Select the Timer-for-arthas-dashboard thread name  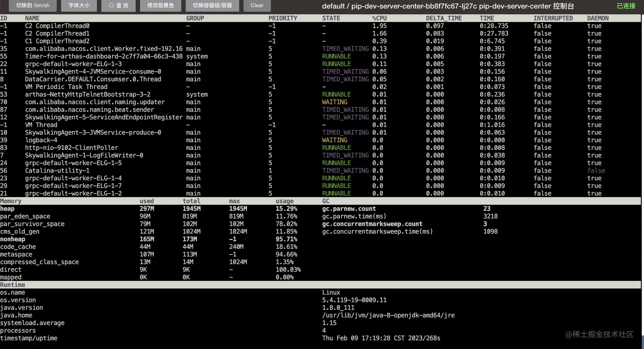click(103, 57)
